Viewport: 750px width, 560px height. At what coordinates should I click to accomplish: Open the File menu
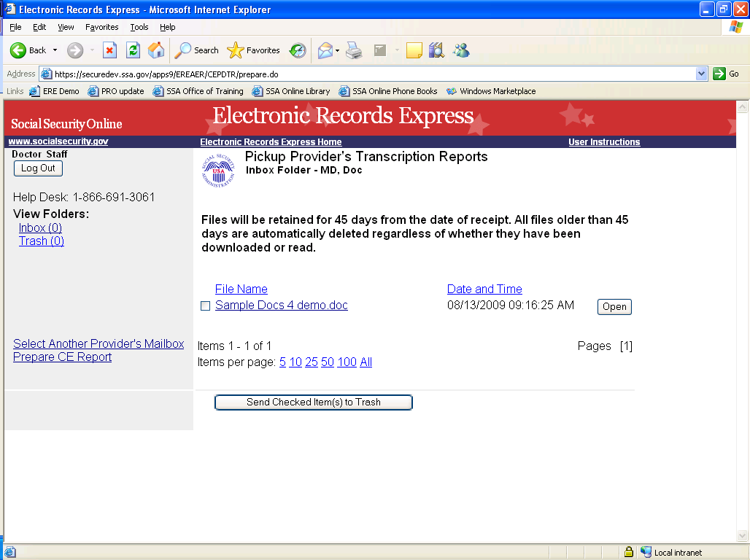click(15, 27)
